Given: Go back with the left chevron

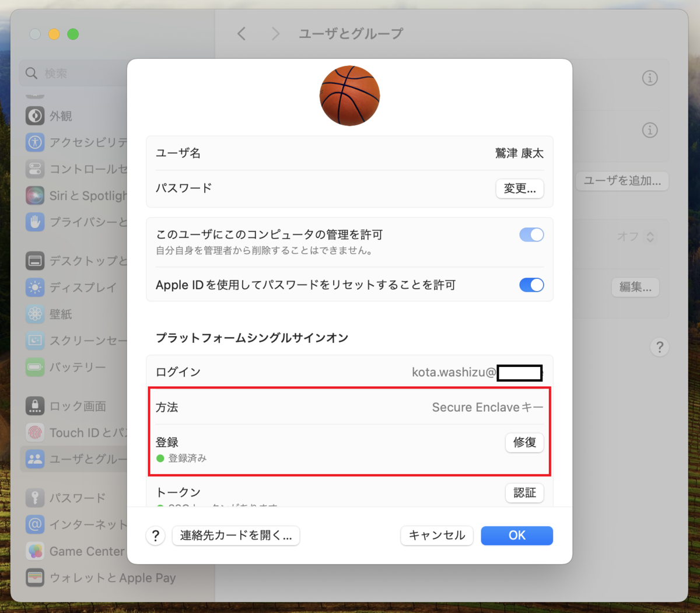Looking at the screenshot, I should [242, 34].
